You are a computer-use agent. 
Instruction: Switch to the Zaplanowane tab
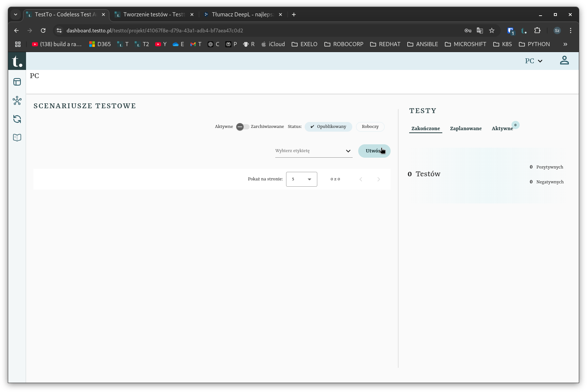466,129
